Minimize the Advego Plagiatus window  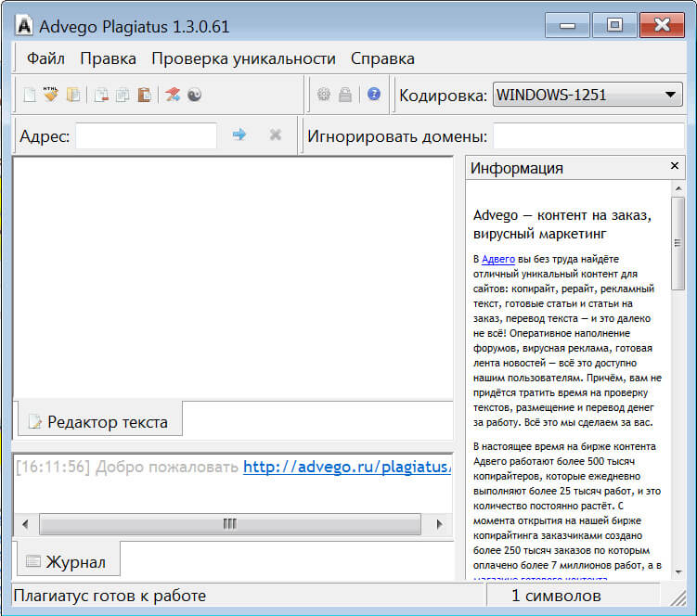[567, 25]
